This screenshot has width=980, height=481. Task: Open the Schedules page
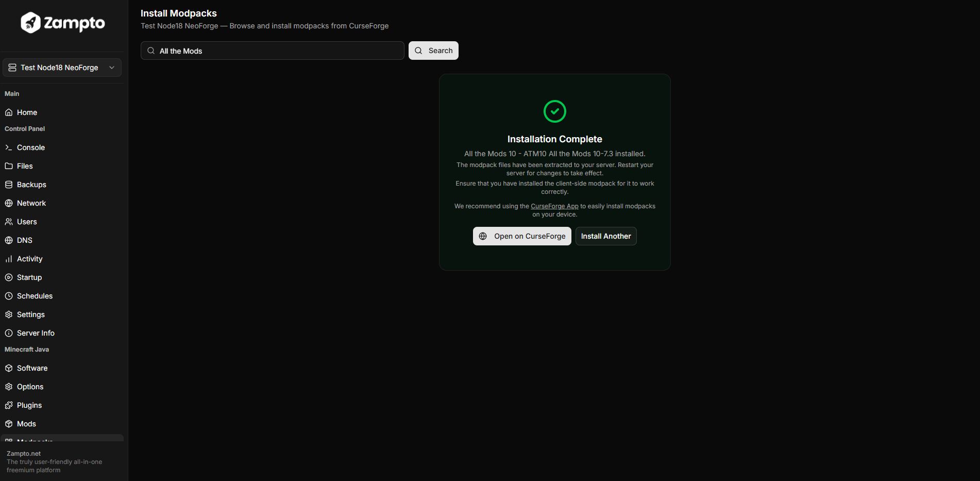(62, 296)
